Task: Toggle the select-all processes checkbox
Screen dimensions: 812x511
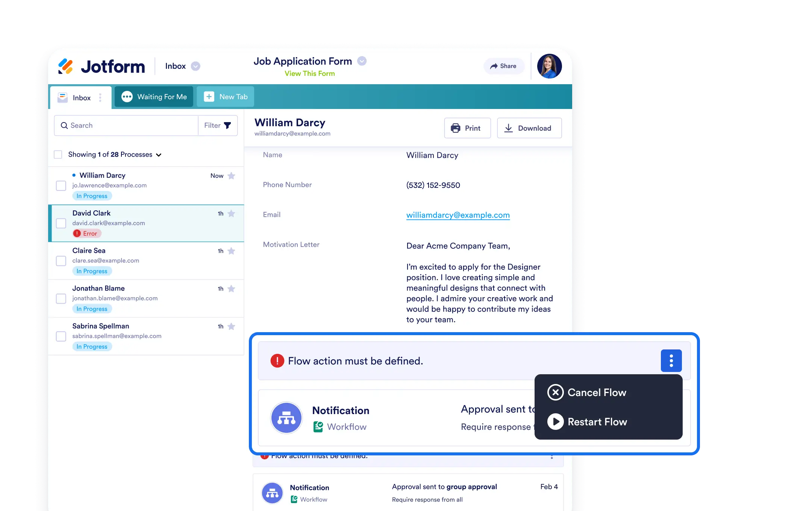Action: click(58, 154)
